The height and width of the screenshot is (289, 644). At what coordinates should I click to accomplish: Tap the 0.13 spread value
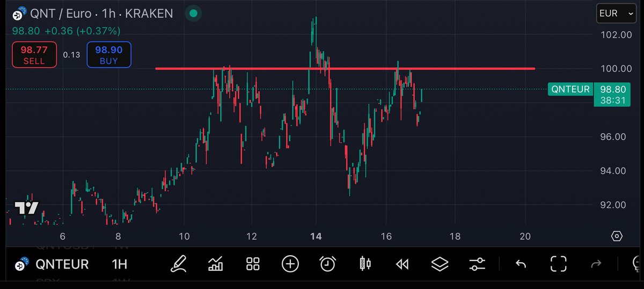[x=71, y=55]
